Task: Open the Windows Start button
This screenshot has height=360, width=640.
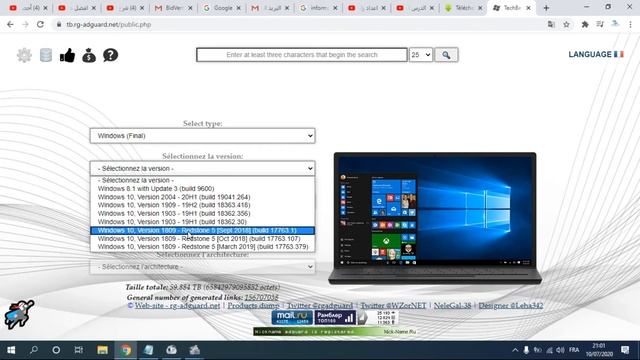Action: tap(11, 350)
